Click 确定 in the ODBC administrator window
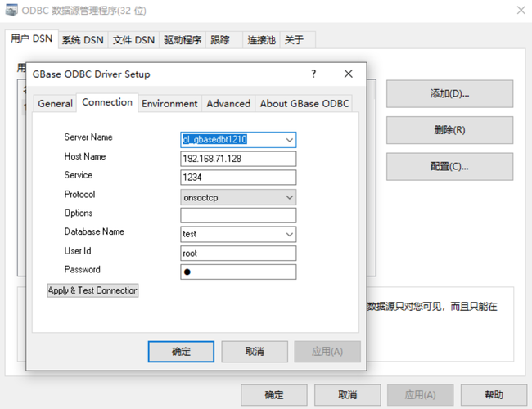The image size is (532, 409). point(274,395)
